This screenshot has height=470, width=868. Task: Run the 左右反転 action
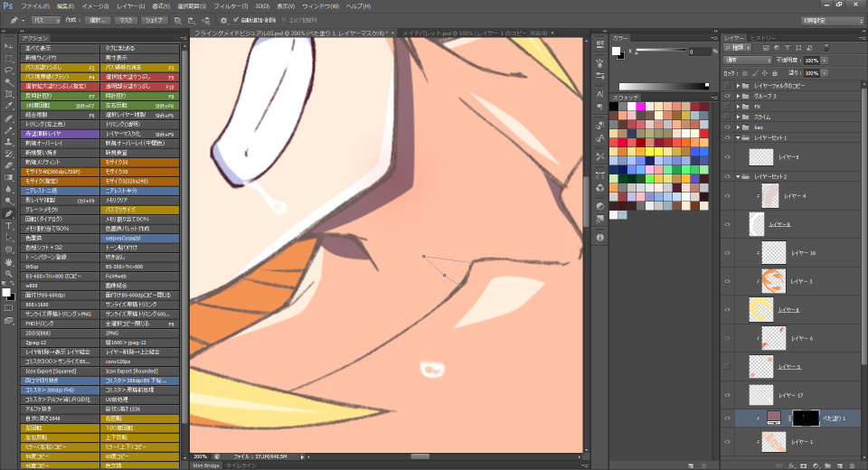pos(139,105)
